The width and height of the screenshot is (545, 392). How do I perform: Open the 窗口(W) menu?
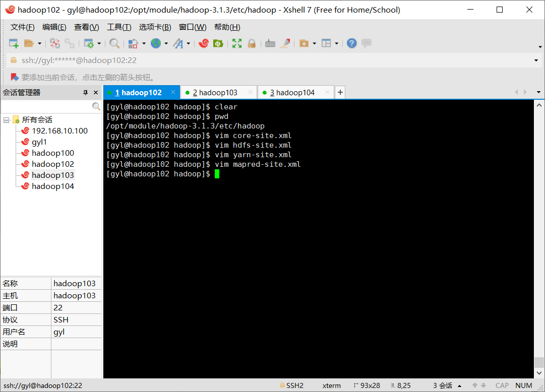coord(193,27)
